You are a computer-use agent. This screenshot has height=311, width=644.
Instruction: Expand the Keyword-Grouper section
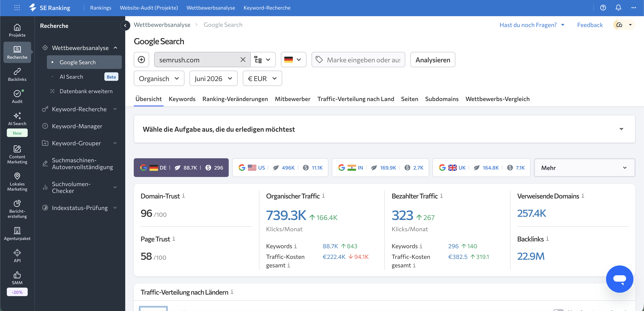[x=115, y=143]
